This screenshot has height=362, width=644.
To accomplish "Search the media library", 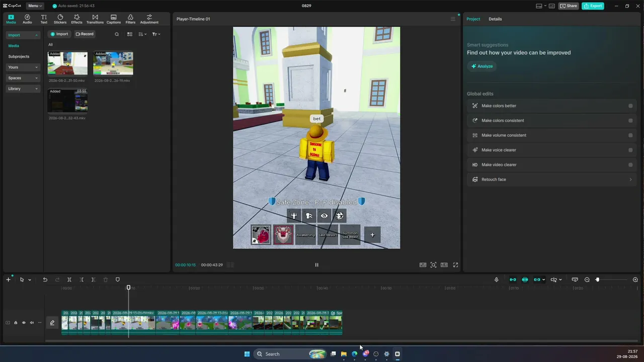I will tap(117, 34).
